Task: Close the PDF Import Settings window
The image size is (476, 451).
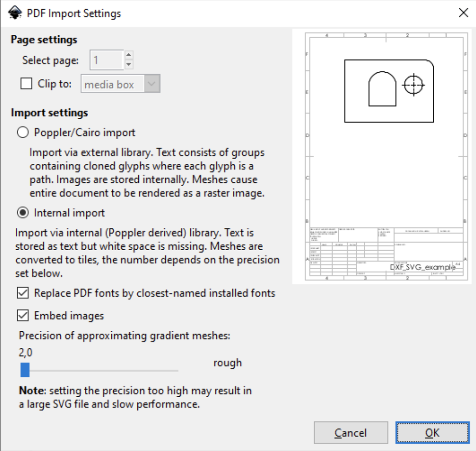Action: click(x=463, y=13)
